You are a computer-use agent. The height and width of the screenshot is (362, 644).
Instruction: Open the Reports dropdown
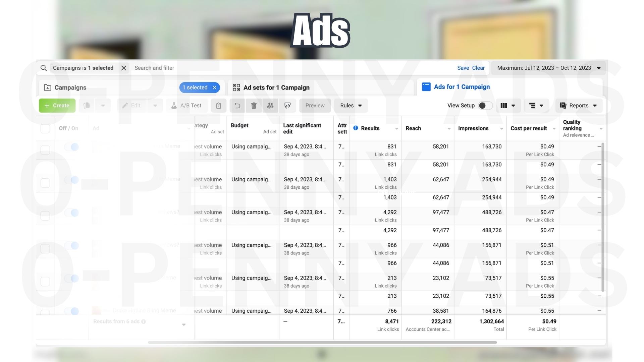point(579,106)
